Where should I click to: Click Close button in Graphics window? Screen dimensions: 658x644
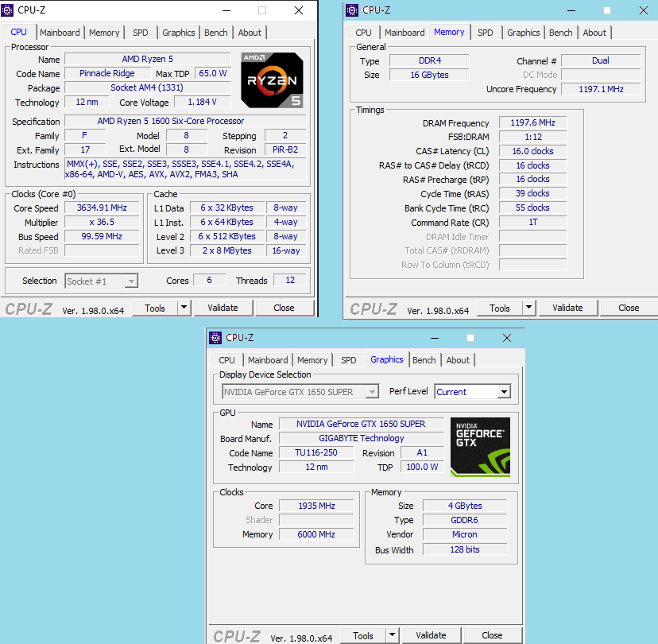pos(492,635)
